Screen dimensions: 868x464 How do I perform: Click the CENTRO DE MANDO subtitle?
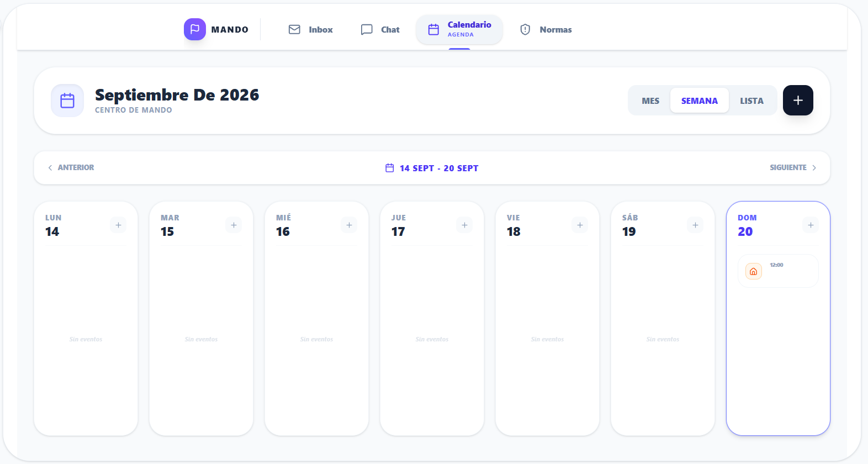(134, 110)
